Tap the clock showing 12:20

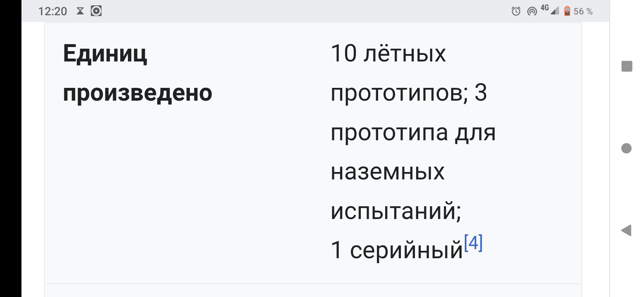pyautogui.click(x=53, y=11)
